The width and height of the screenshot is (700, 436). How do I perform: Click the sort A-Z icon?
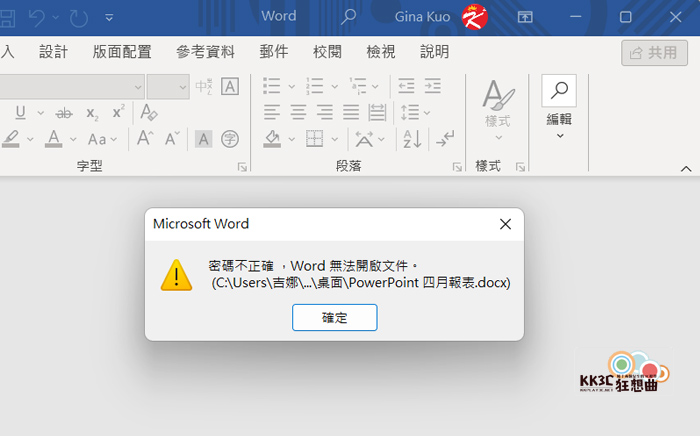(x=412, y=139)
